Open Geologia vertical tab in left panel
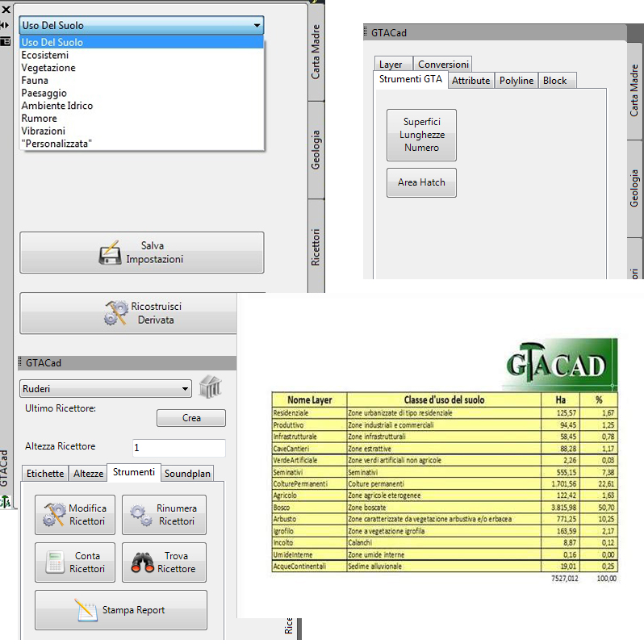The width and height of the screenshot is (644, 644). point(316,150)
